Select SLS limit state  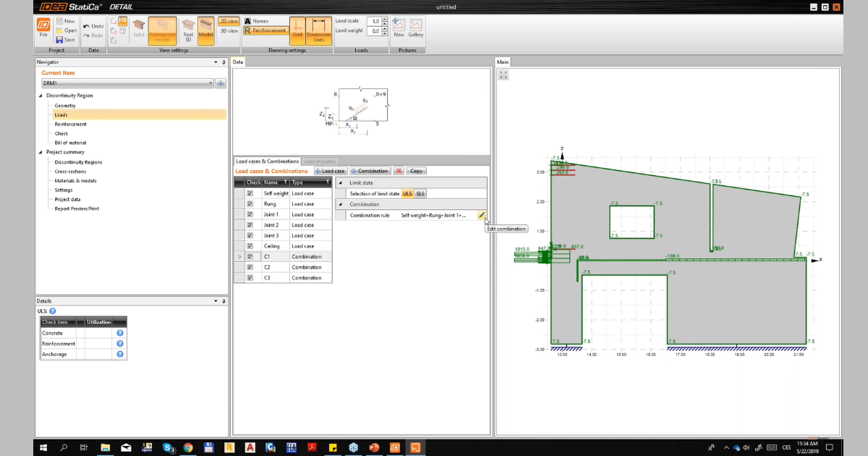(420, 193)
